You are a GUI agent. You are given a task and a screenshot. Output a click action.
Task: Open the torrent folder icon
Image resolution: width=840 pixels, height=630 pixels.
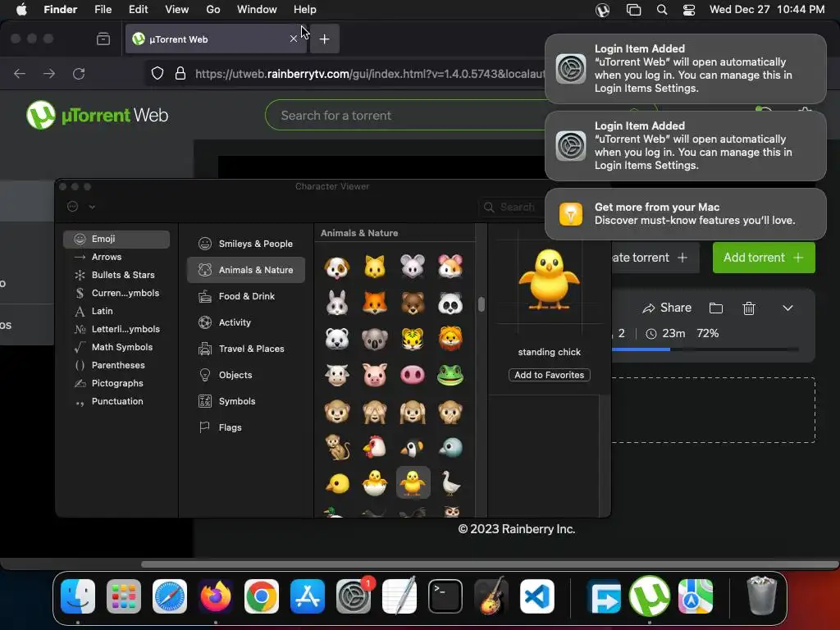(x=715, y=308)
